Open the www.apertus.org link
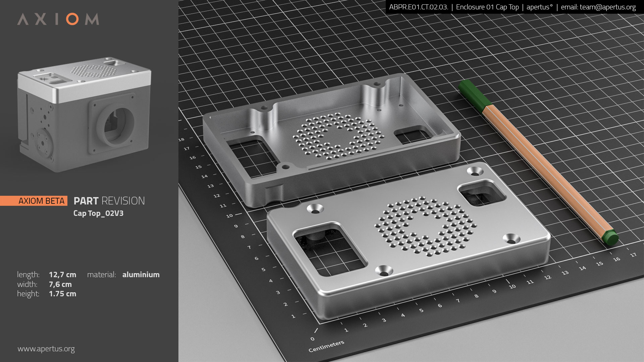 [46, 349]
